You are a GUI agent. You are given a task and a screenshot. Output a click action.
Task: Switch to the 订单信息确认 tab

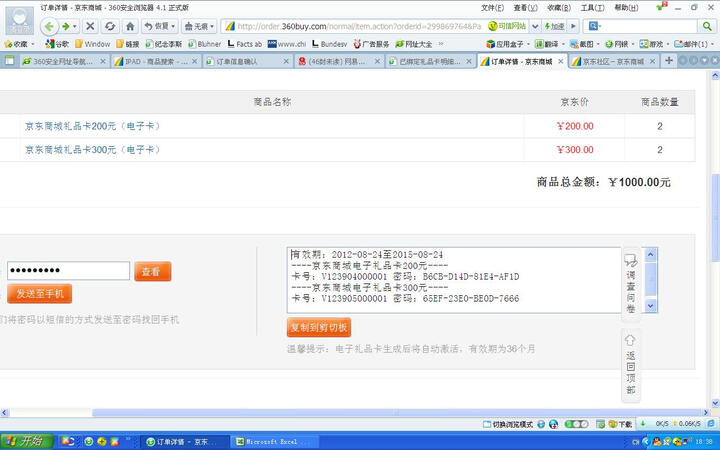[x=247, y=61]
